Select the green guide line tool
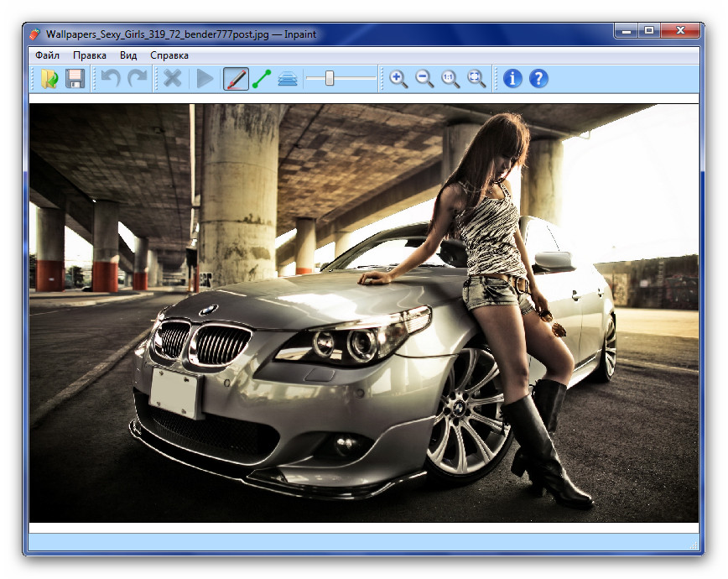This screenshot has height=579, width=728. (x=262, y=79)
